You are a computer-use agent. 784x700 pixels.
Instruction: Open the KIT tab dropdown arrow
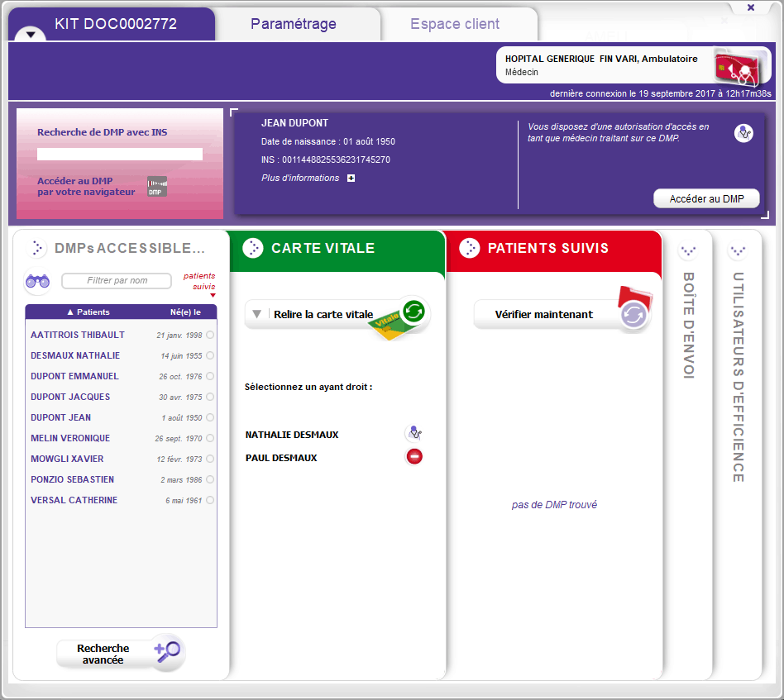pos(31,35)
